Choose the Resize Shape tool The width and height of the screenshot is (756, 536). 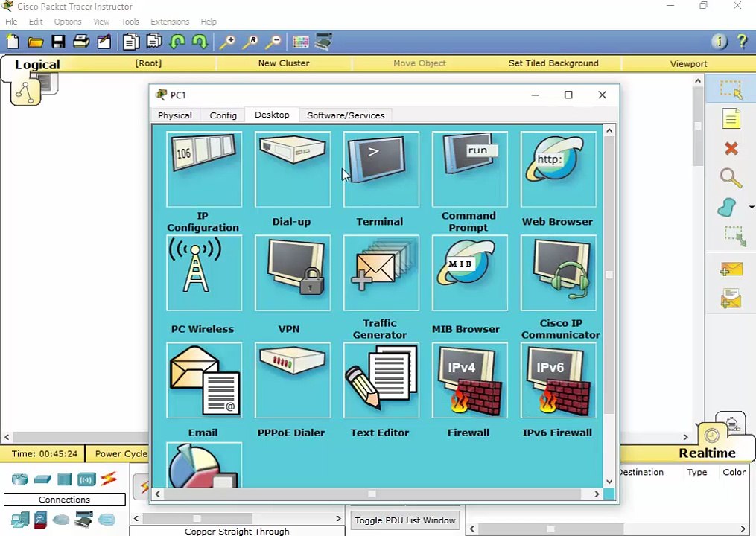click(735, 236)
